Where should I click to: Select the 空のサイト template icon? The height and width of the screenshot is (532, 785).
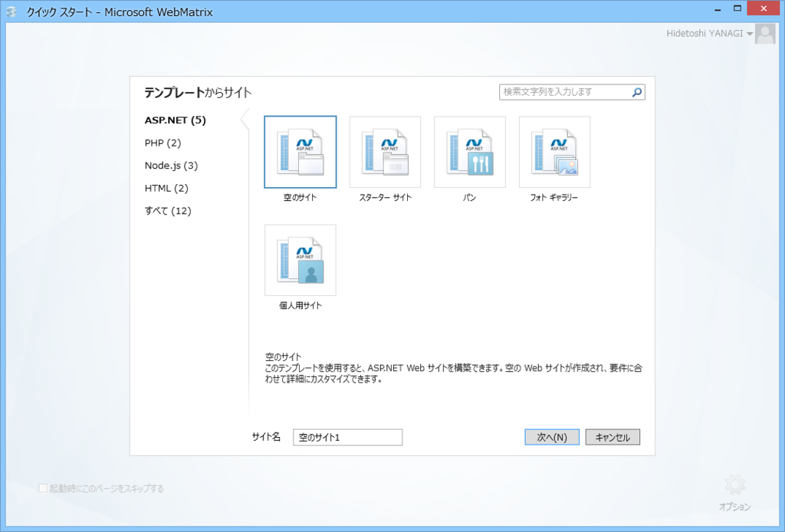[x=301, y=152]
